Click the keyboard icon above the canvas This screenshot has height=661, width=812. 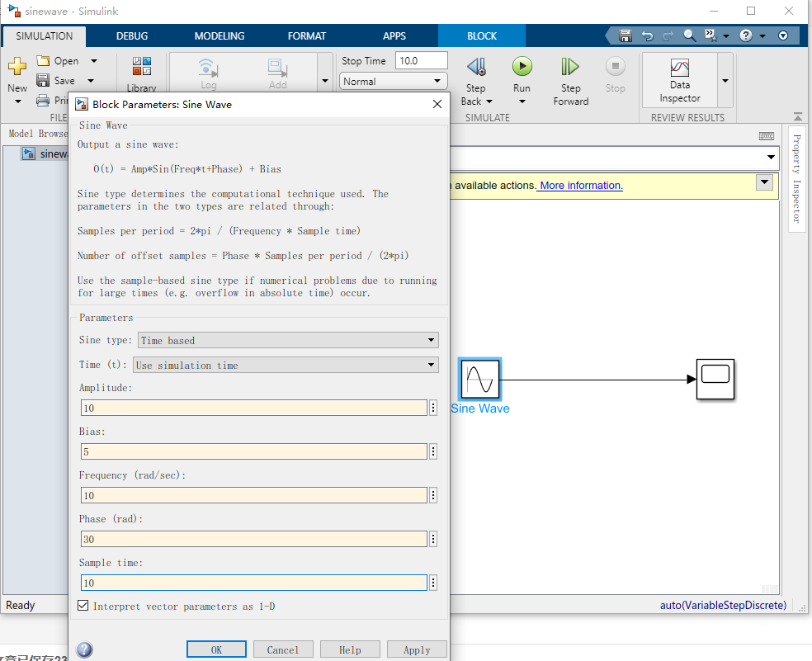coord(767,136)
